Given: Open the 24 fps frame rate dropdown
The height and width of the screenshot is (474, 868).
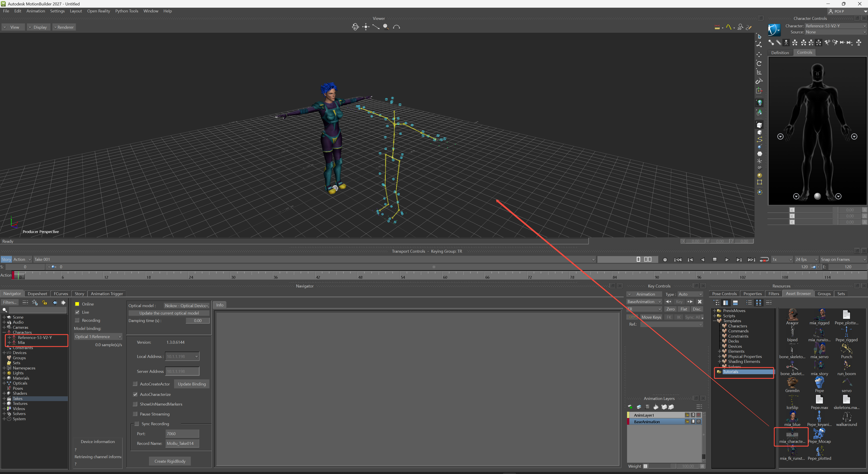Looking at the screenshot, I should 806,259.
